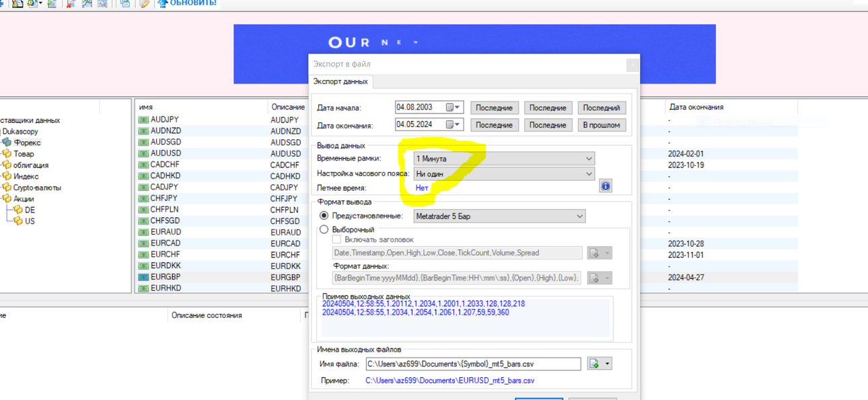Click the AUDNZD symbol icon

[143, 131]
